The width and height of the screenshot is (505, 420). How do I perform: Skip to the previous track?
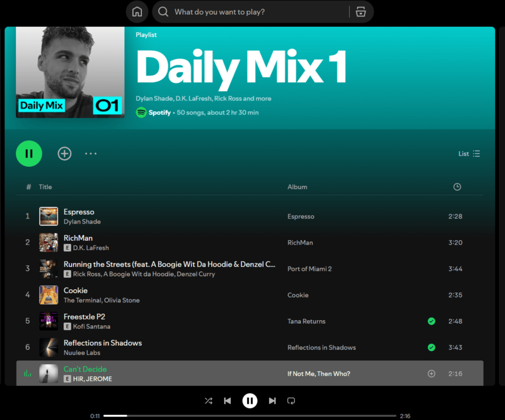click(227, 401)
